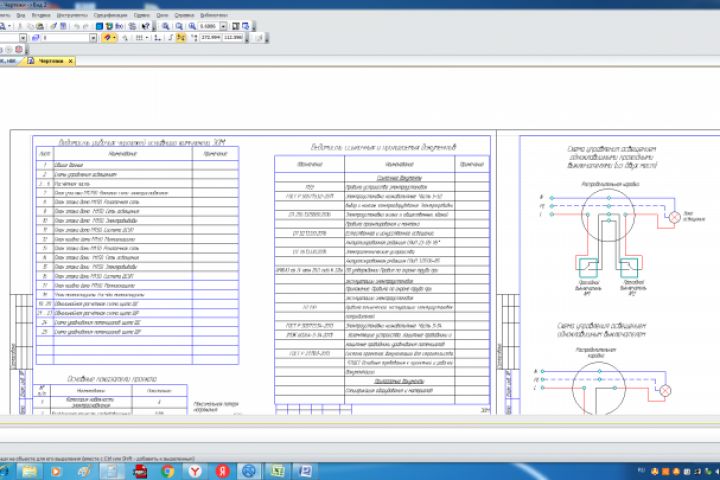Click the print preview icon
This screenshot has width=720, height=480.
(x=3, y=26)
